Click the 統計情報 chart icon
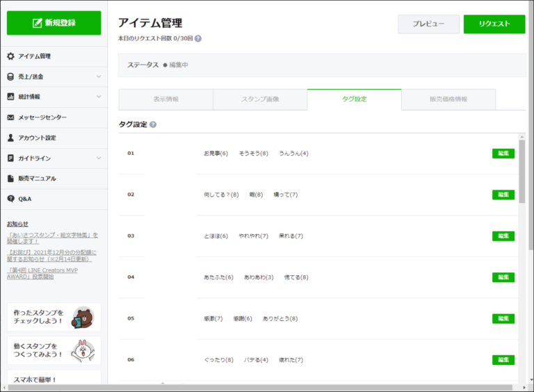Viewport: 534px width, 392px height. pos(11,97)
